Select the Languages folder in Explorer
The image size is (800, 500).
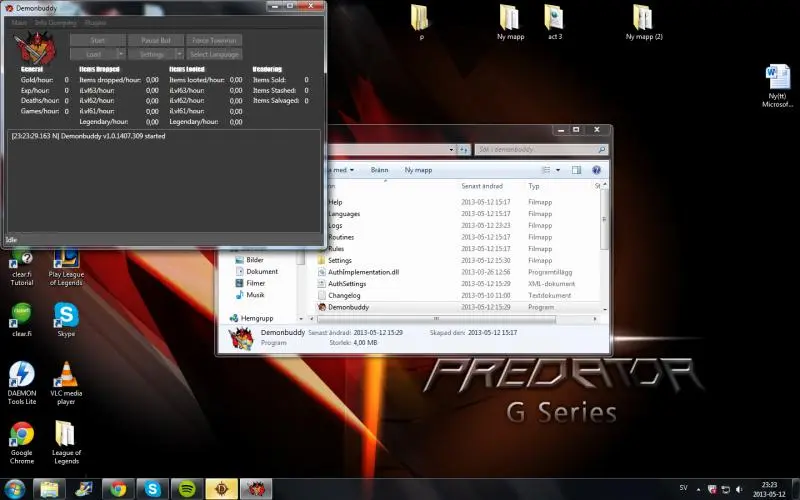[x=344, y=214]
